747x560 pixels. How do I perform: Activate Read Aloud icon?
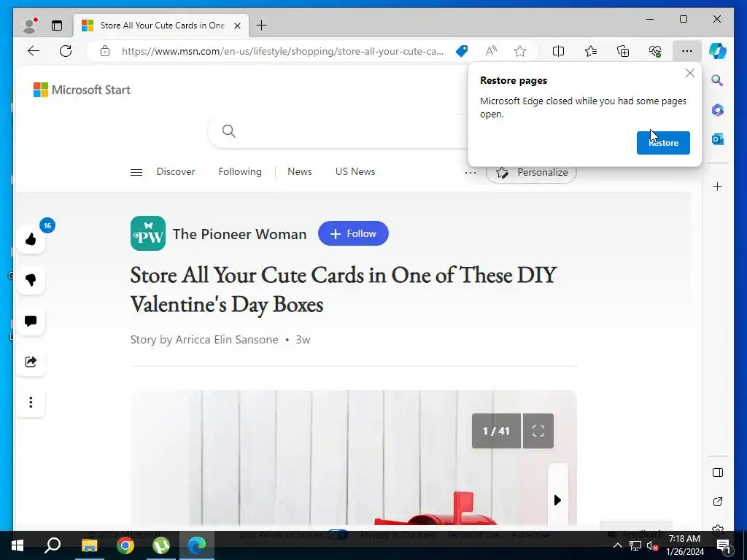point(491,51)
